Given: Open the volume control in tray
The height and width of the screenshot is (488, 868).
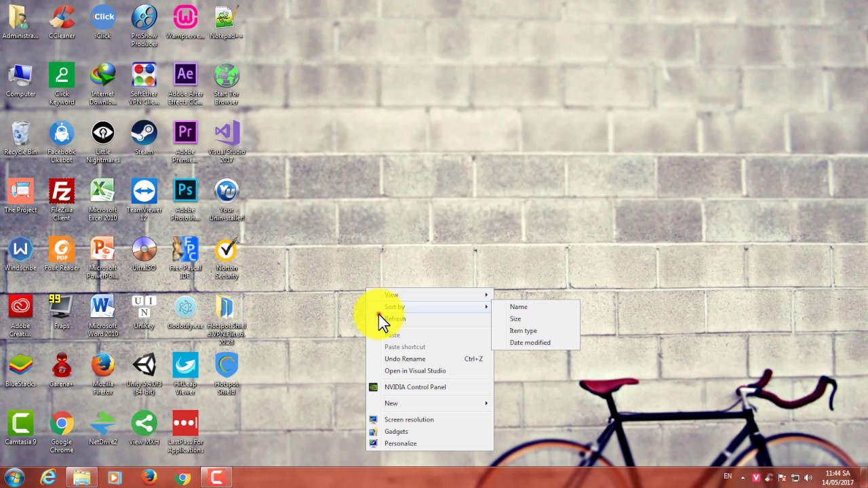Looking at the screenshot, I should click(808, 478).
